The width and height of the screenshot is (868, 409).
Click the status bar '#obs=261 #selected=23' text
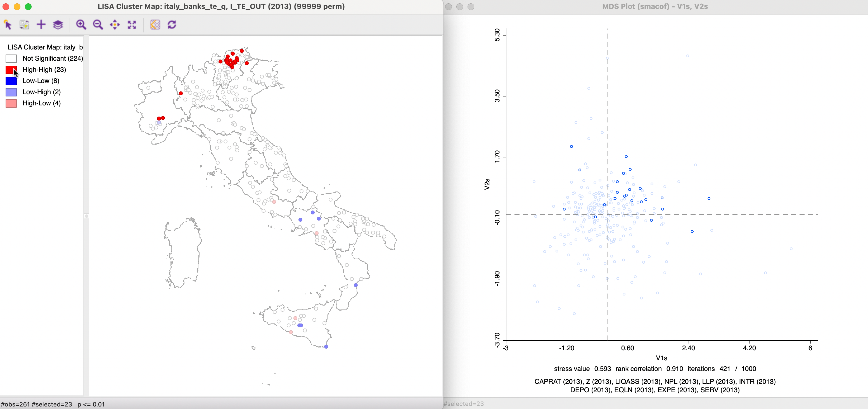coord(36,404)
